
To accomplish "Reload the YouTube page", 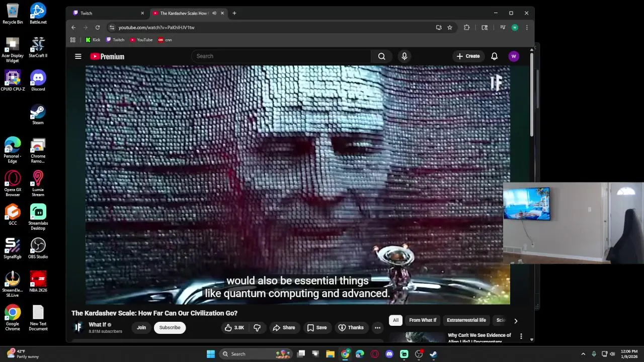I will point(98,28).
